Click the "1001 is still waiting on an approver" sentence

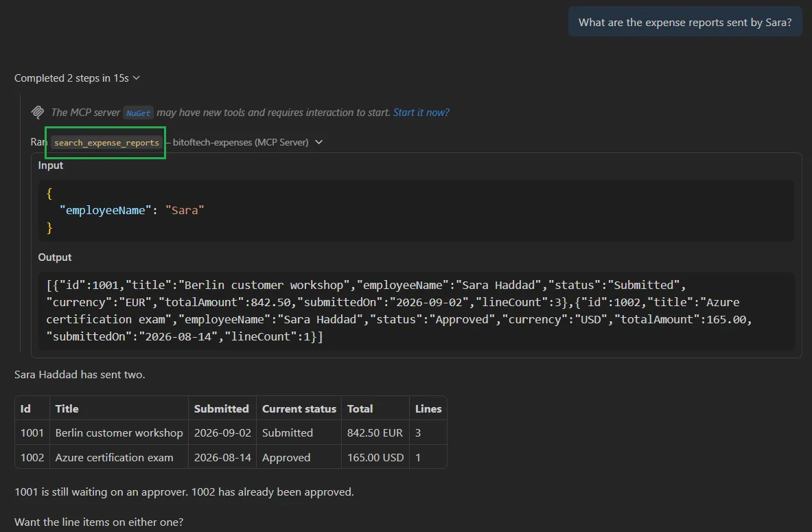pyautogui.click(x=102, y=491)
